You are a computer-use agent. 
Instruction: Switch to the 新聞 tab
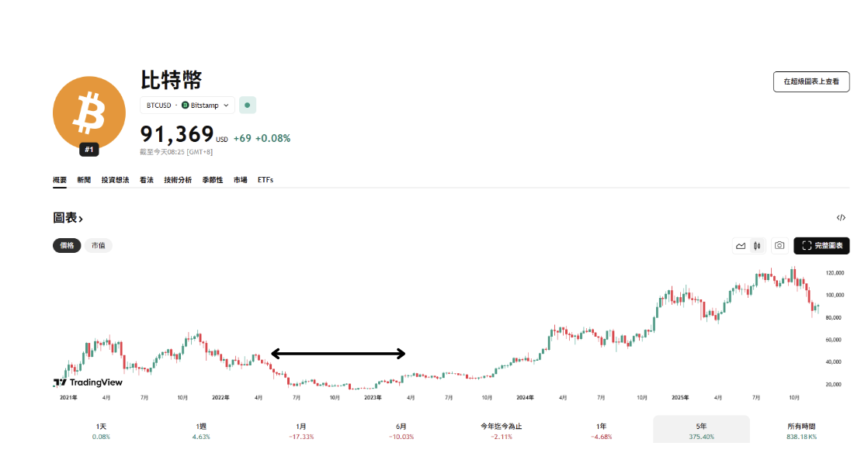(84, 180)
